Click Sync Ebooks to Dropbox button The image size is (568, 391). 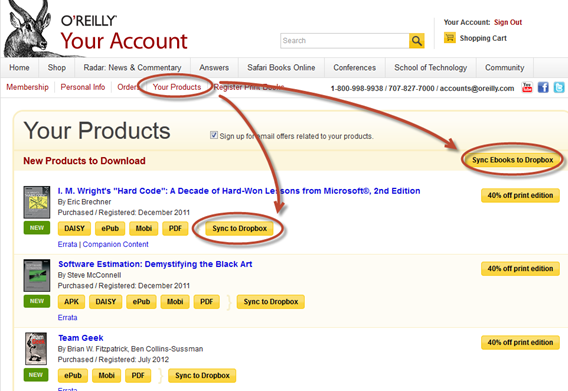[x=512, y=160]
